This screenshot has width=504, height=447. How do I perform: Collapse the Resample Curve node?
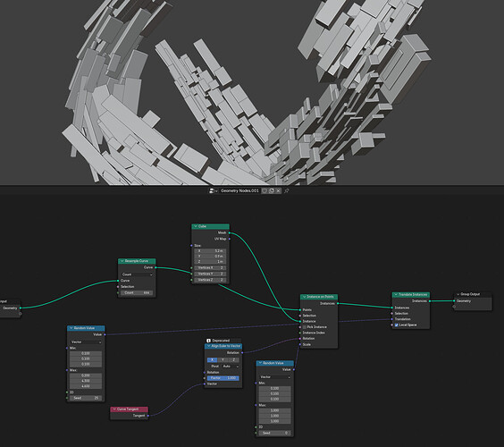(122, 261)
